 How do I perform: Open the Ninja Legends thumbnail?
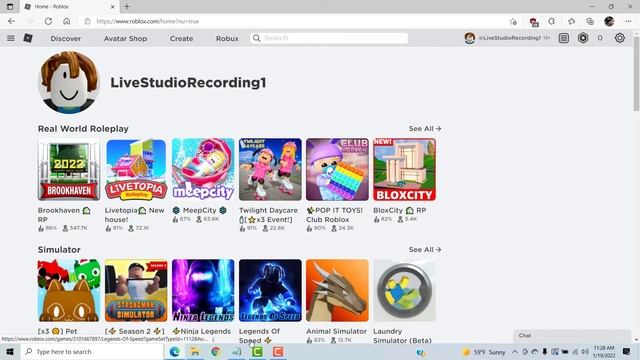click(x=203, y=290)
